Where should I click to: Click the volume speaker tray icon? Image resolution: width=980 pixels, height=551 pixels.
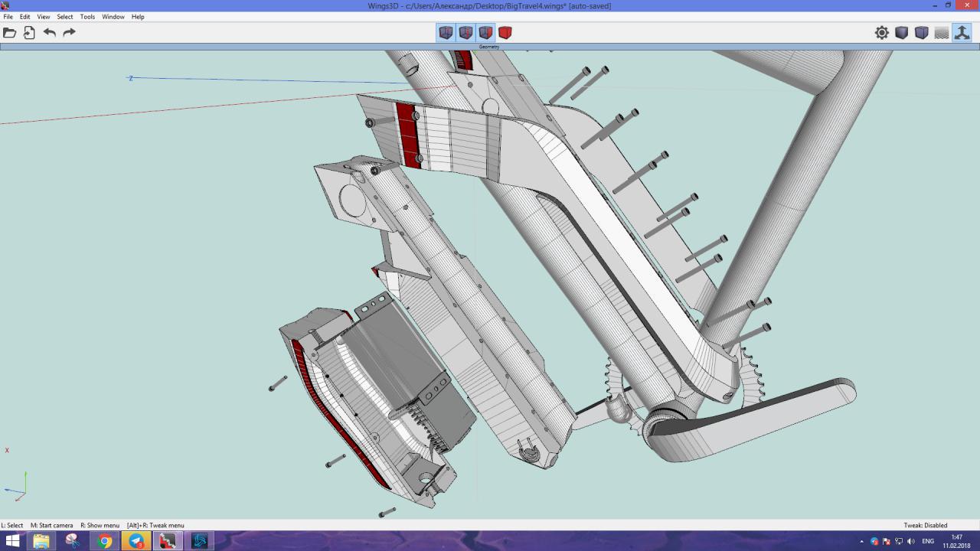pyautogui.click(x=911, y=541)
